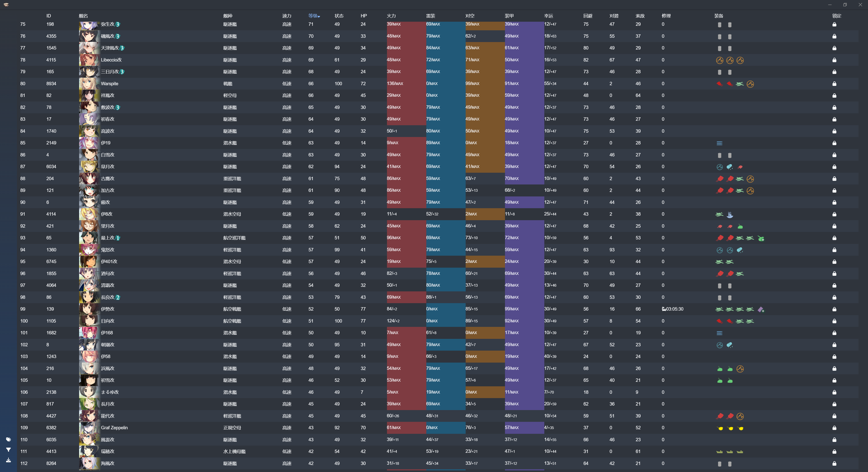Viewport: 868px width, 472px height.
Task: Click the 装备 column header
Action: tap(718, 16)
